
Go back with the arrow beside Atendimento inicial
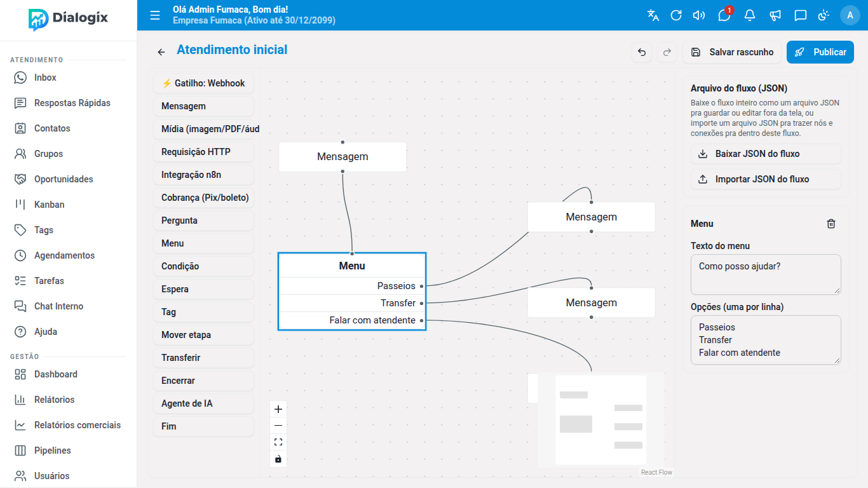(161, 52)
